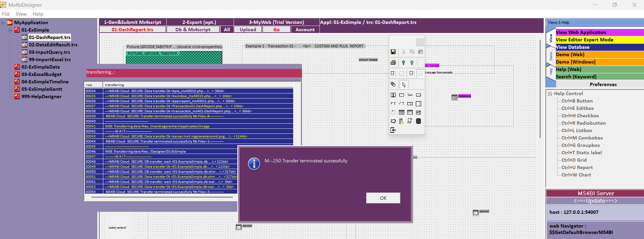Switch to 1-Gen&Submit Ms4script tab
This screenshot has width=644, height=239.
click(x=133, y=22)
